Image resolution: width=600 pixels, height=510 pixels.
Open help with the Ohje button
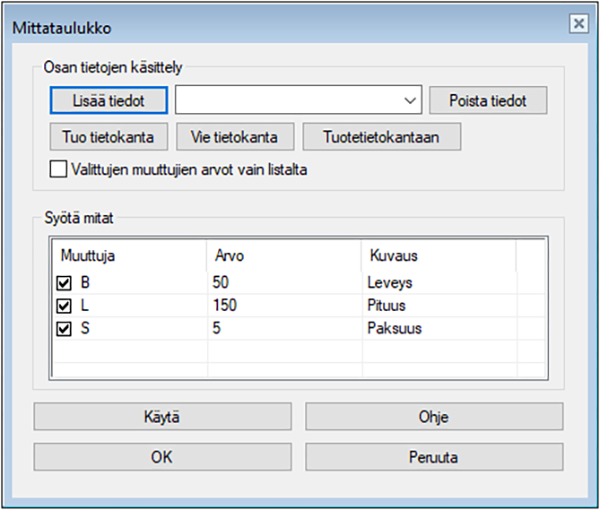click(x=434, y=416)
